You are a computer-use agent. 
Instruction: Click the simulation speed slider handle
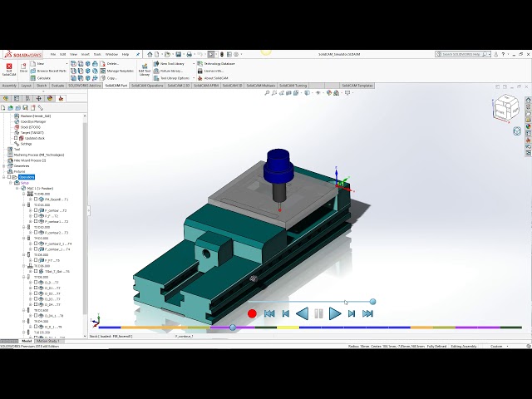[x=373, y=302]
